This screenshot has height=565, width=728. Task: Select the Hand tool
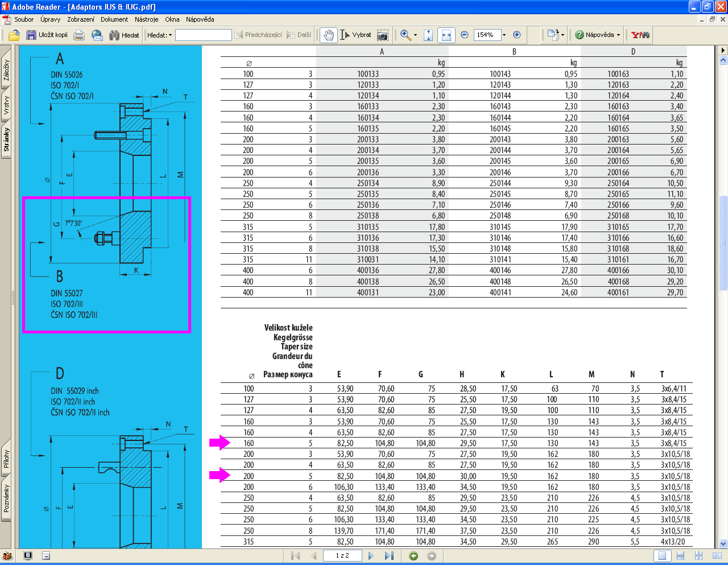tap(328, 35)
